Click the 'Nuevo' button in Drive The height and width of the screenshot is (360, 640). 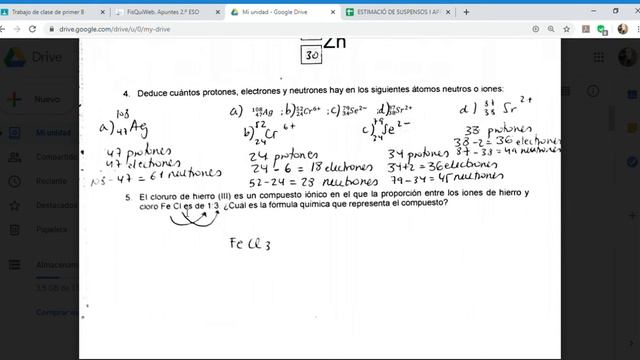tap(39, 99)
